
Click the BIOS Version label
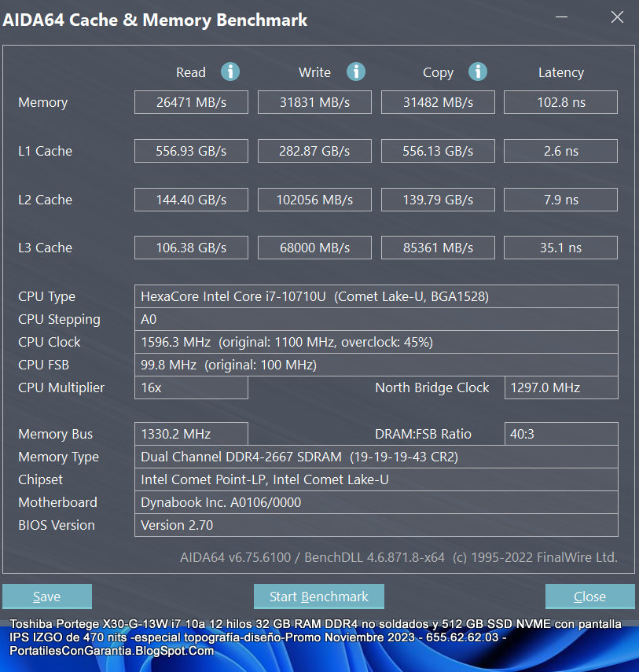(x=56, y=525)
